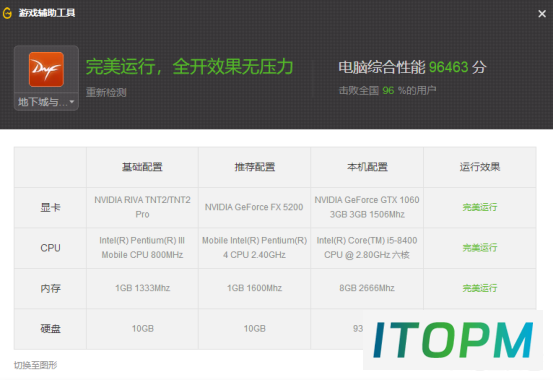Click the 显卡 row label
Viewport: 553px width, 380px height.
point(50,207)
